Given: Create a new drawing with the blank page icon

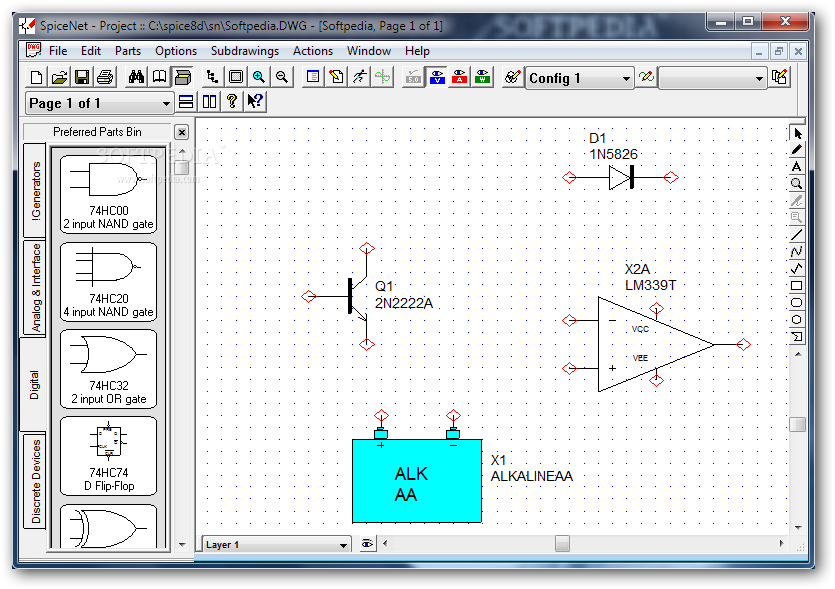Looking at the screenshot, I should (36, 78).
